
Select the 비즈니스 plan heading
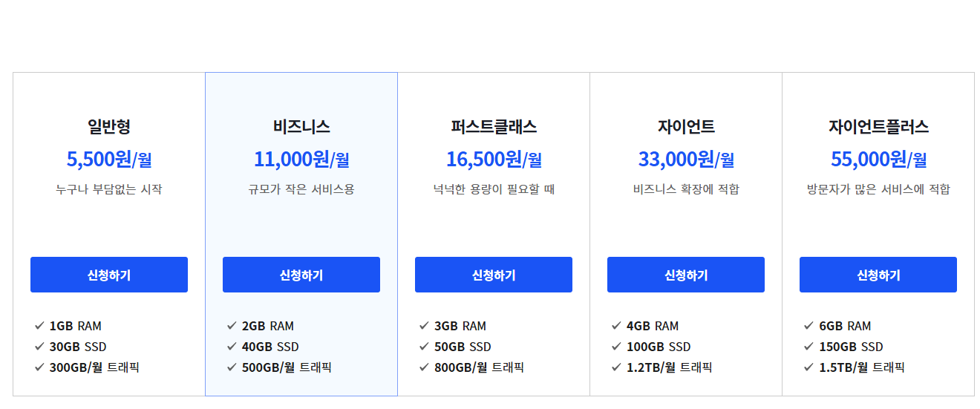coord(301,127)
